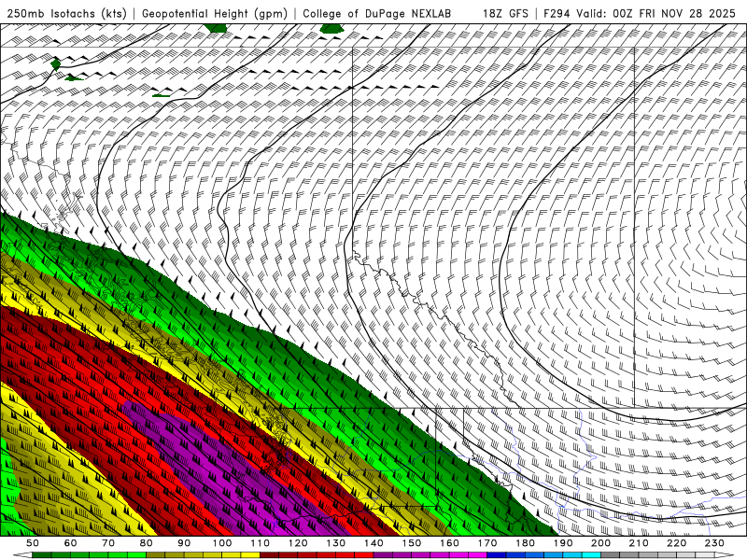This screenshot has height=560, width=747.
Task: Click the 90 value on the legend
Action: [184, 543]
